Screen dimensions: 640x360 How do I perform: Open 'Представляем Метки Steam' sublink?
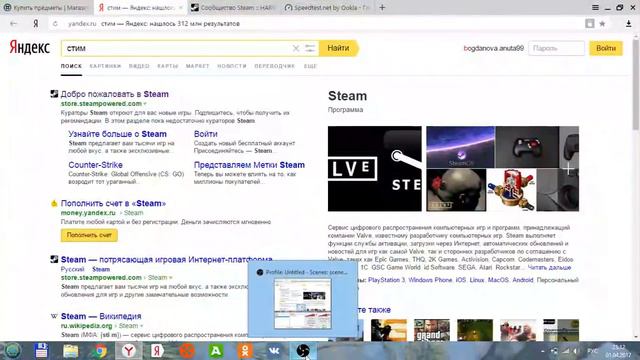pyautogui.click(x=249, y=165)
